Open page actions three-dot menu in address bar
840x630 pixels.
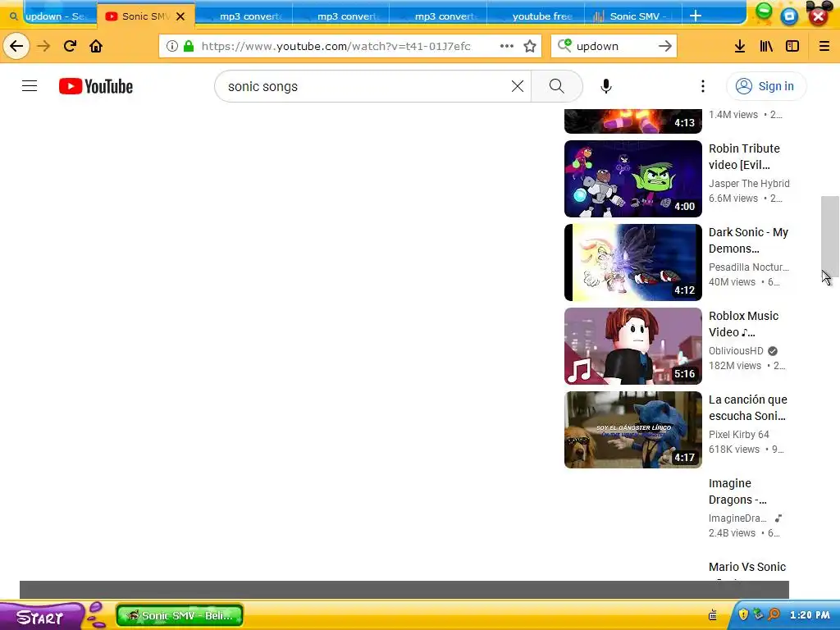[x=506, y=46]
